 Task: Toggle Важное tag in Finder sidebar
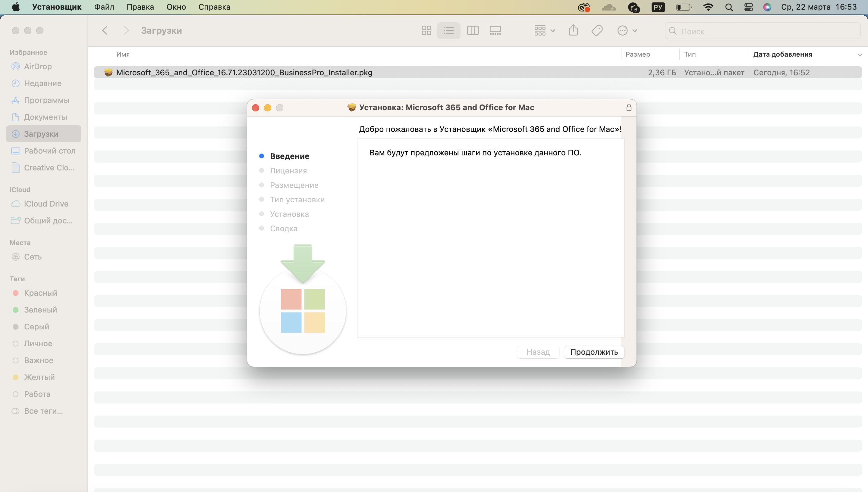point(38,360)
